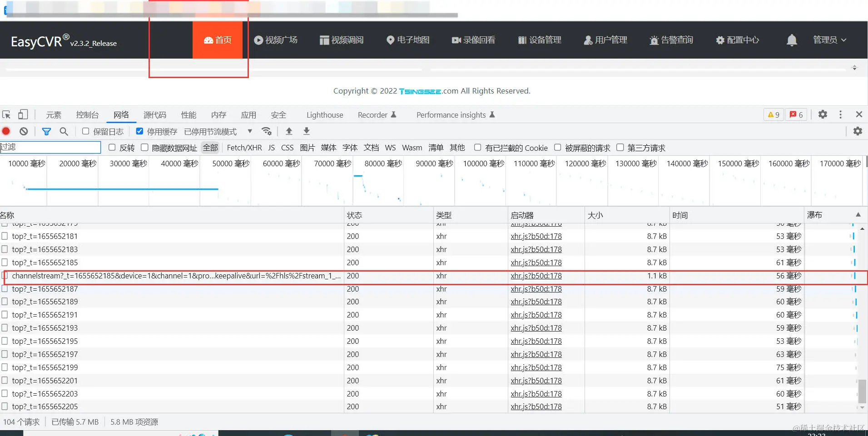
Task: Click the errors count badge 6
Action: pos(796,114)
